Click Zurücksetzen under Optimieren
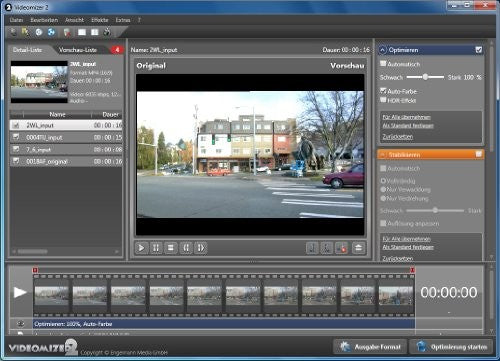The image size is (500, 361). [x=397, y=137]
